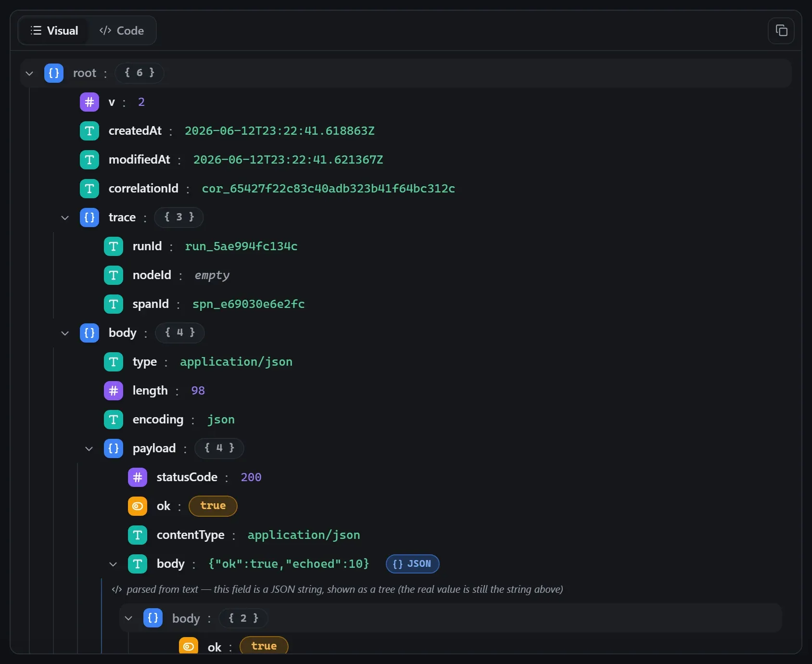Select the contentType value application/json
Screen dimensions: 812x664
[304, 535]
